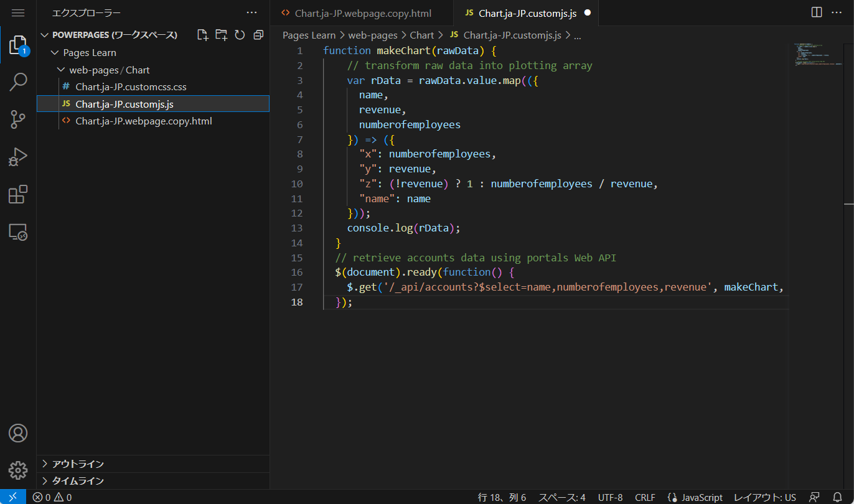
Task: Select the Chart.ja-JP.customjs.js tab
Action: tap(527, 13)
